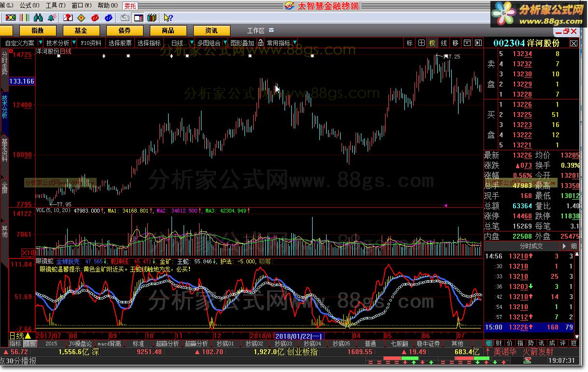Click the 美诺华 火箭发射 news ticker
588x372 pixels.
(x=523, y=352)
